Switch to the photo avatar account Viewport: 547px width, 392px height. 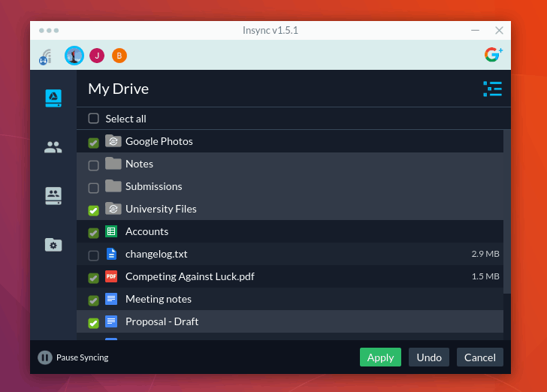74,56
